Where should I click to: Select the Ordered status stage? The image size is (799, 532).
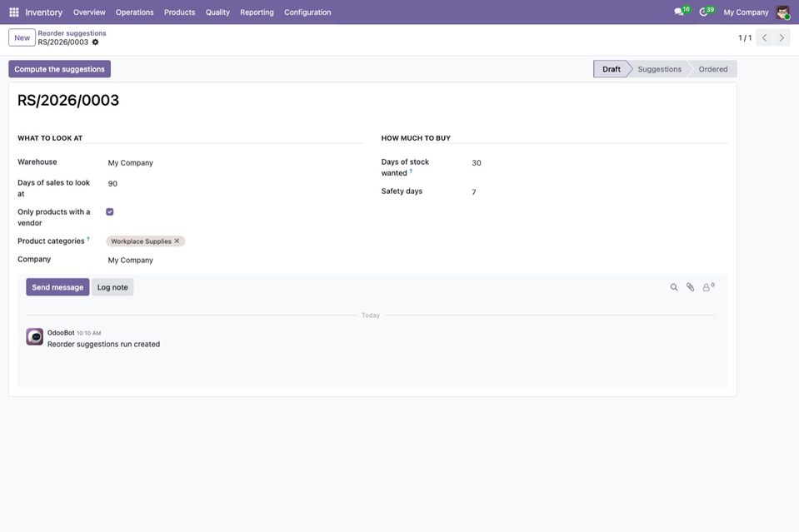click(x=713, y=69)
